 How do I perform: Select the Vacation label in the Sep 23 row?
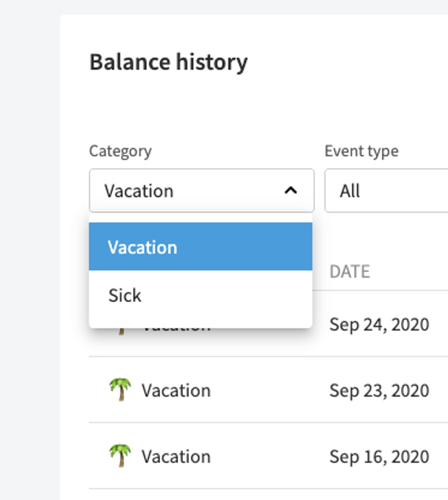tap(176, 390)
